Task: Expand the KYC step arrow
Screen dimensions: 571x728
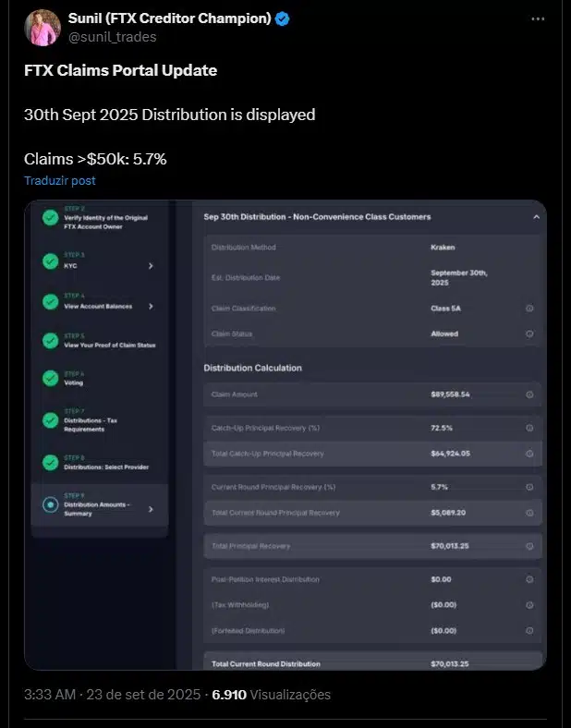Action: click(x=151, y=265)
